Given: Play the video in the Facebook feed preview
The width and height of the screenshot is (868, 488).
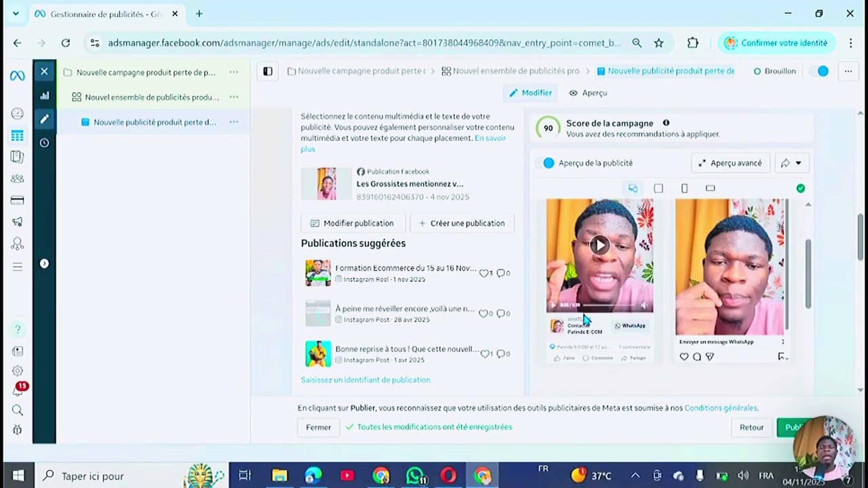Looking at the screenshot, I should pyautogui.click(x=599, y=245).
